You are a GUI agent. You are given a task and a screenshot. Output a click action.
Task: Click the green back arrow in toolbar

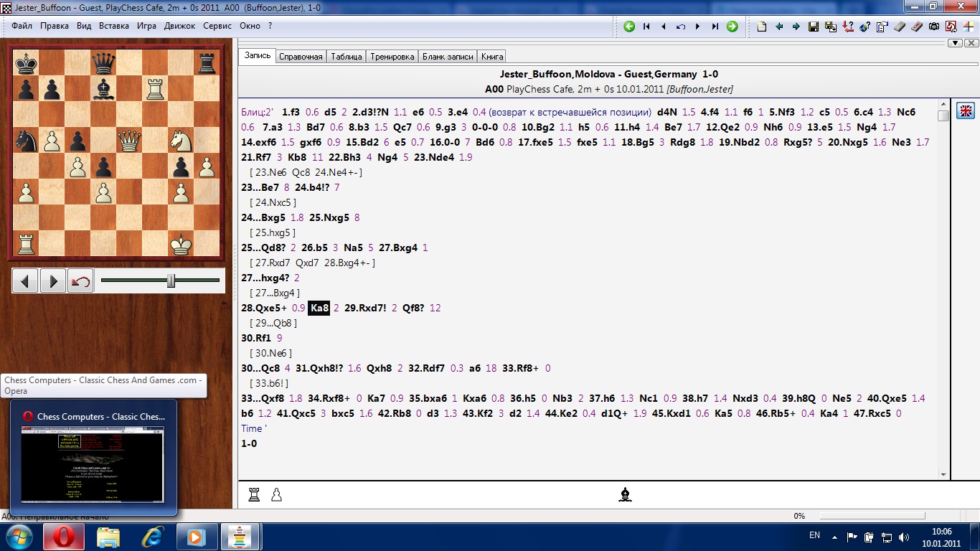pos(629,27)
